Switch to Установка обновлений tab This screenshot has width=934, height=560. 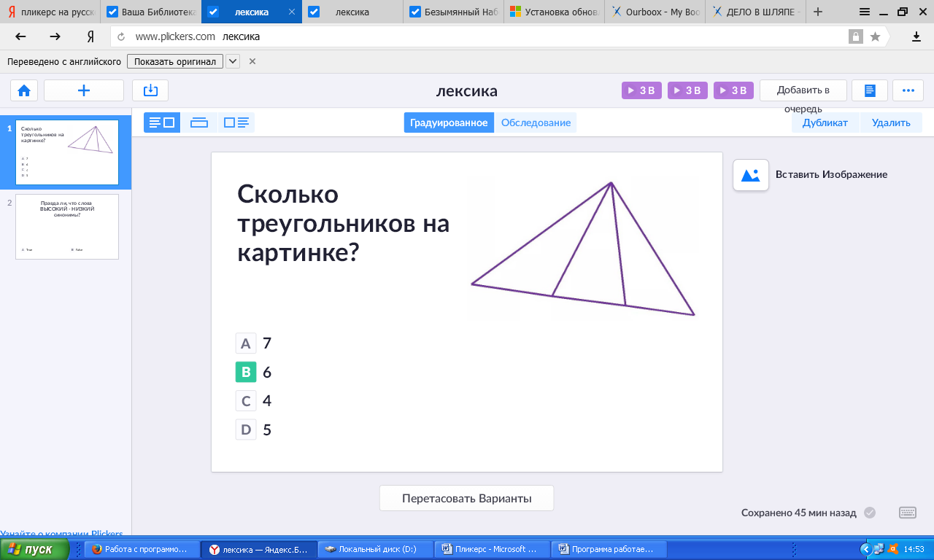coord(554,12)
